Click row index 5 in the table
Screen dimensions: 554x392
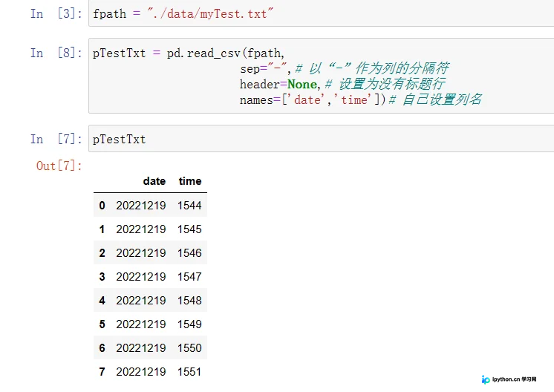tap(102, 324)
